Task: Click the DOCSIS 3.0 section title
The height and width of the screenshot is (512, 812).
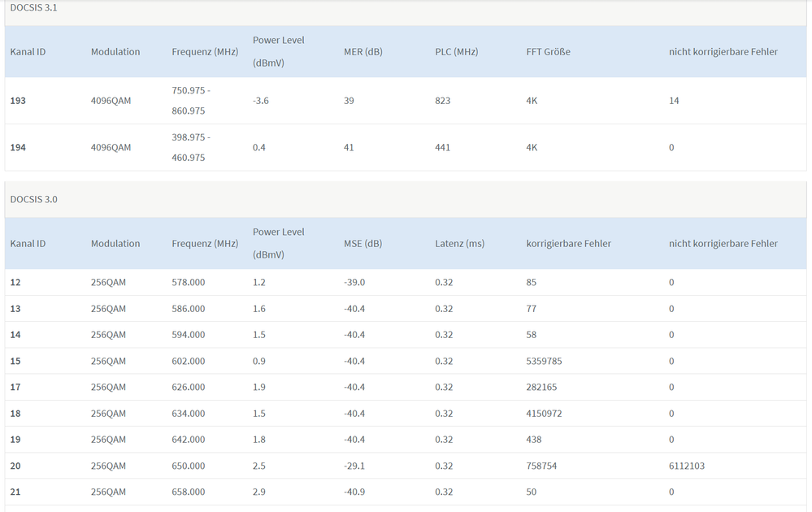Action: pos(33,199)
